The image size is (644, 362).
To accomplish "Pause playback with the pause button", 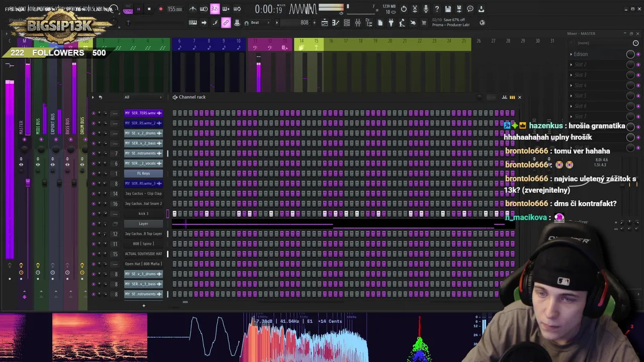I will click(x=138, y=9).
